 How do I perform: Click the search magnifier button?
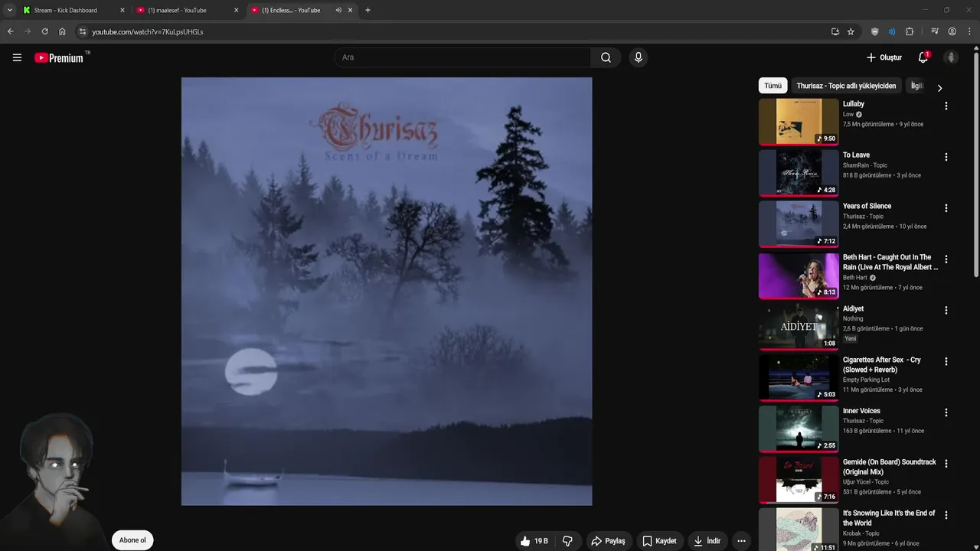point(606,57)
